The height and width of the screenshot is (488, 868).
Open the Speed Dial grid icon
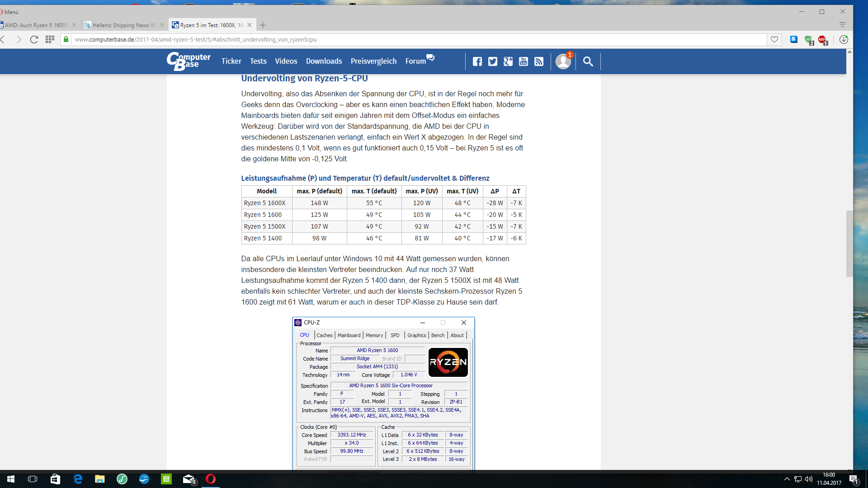[50, 39]
